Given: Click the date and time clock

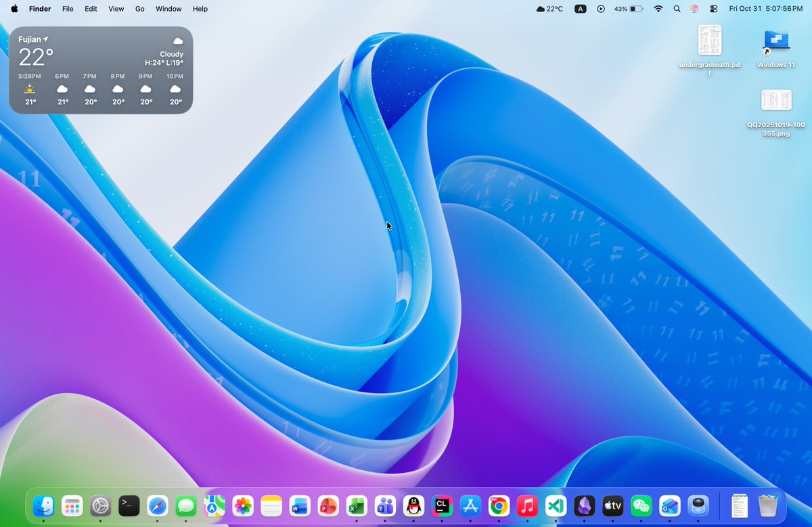Looking at the screenshot, I should (x=765, y=9).
